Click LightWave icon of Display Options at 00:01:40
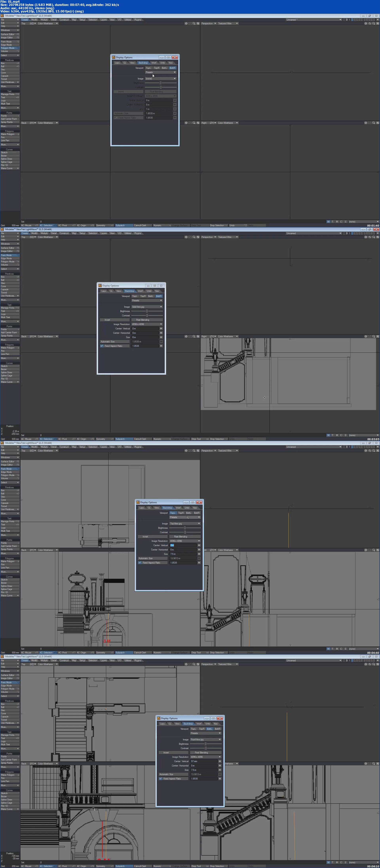 coord(114,58)
